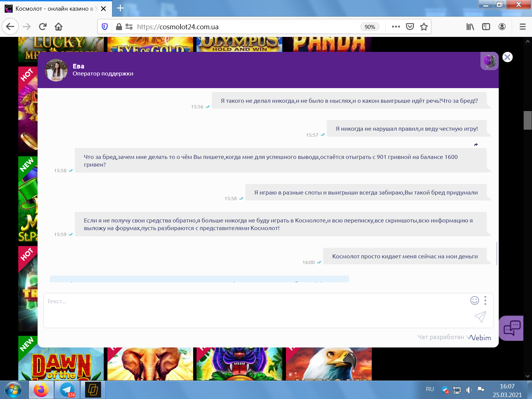The height and width of the screenshot is (399, 532).
Task: Select message starting 'Я такого не делал никогда'
Action: pyautogui.click(x=349, y=101)
